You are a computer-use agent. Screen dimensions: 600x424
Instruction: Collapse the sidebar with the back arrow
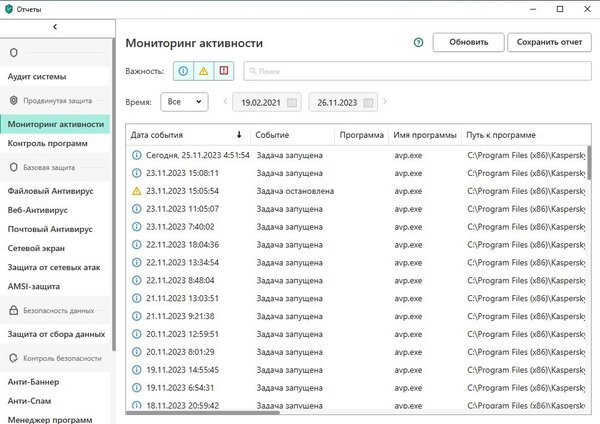point(55,27)
